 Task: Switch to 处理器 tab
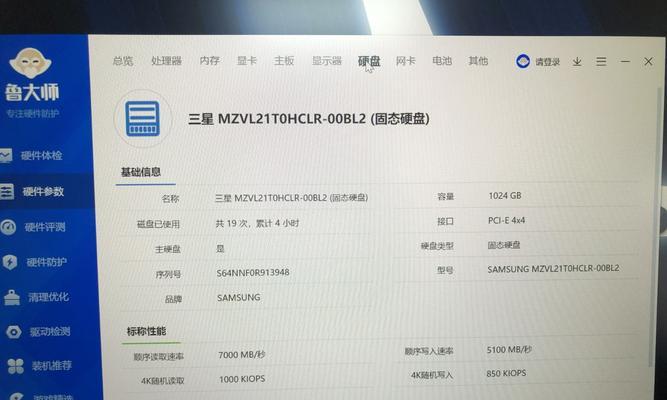pyautogui.click(x=166, y=61)
